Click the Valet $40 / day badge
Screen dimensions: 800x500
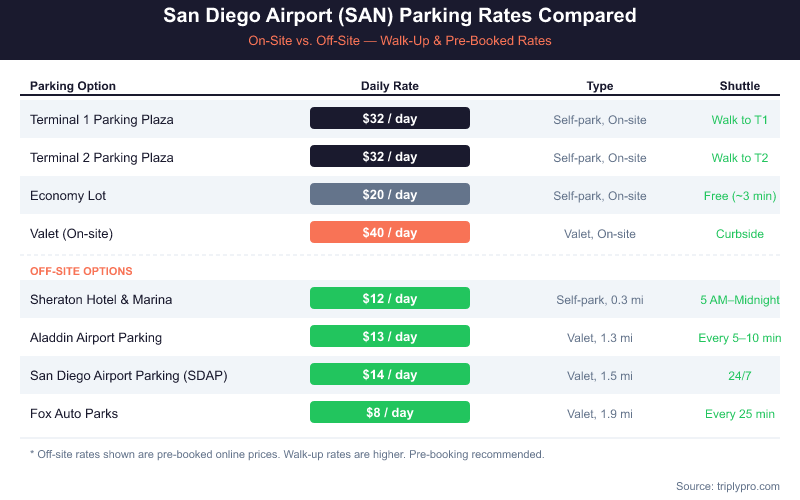(390, 233)
